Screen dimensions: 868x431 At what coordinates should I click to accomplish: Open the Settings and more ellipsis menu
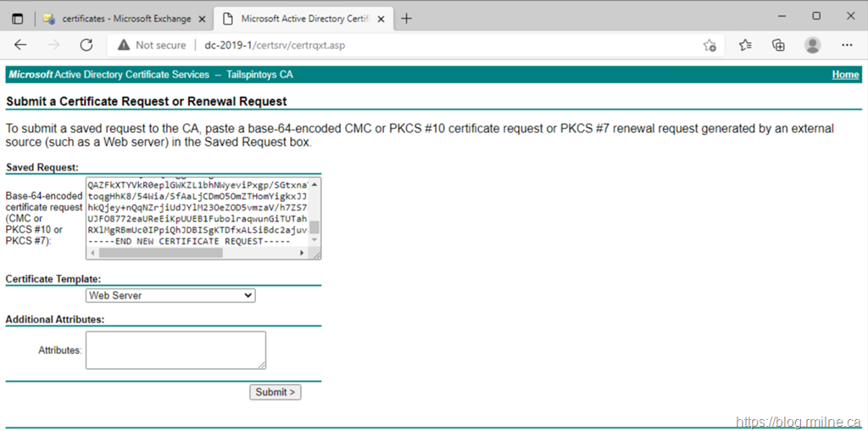click(846, 45)
